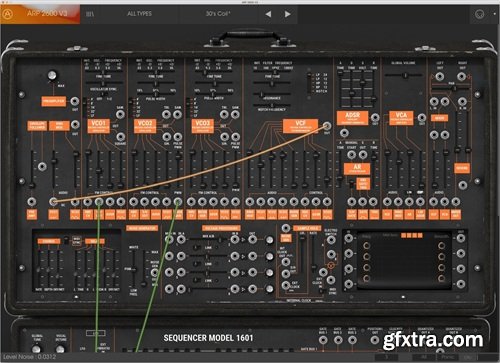Adjust the VCO1 Fine Tune slider
Viewport: 500px width, 363px height.
[104, 84]
